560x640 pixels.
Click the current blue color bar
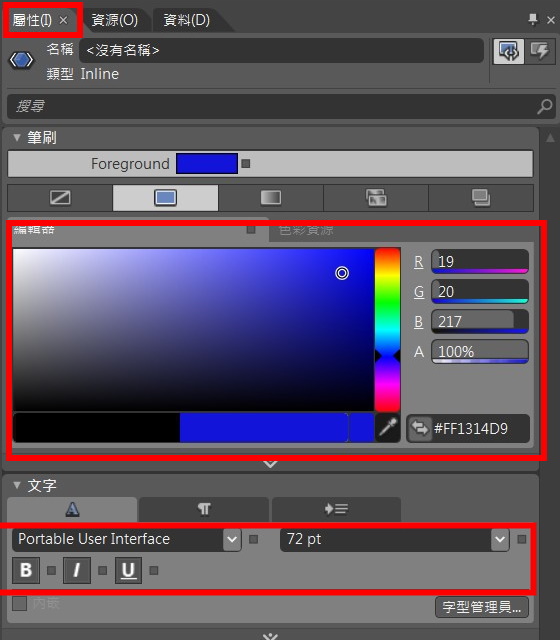(264, 428)
